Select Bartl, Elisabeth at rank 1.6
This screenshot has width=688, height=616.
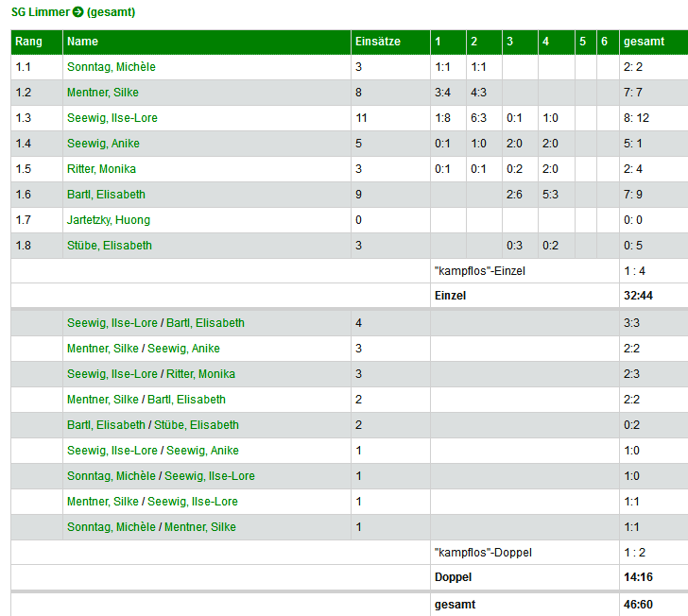(x=106, y=195)
